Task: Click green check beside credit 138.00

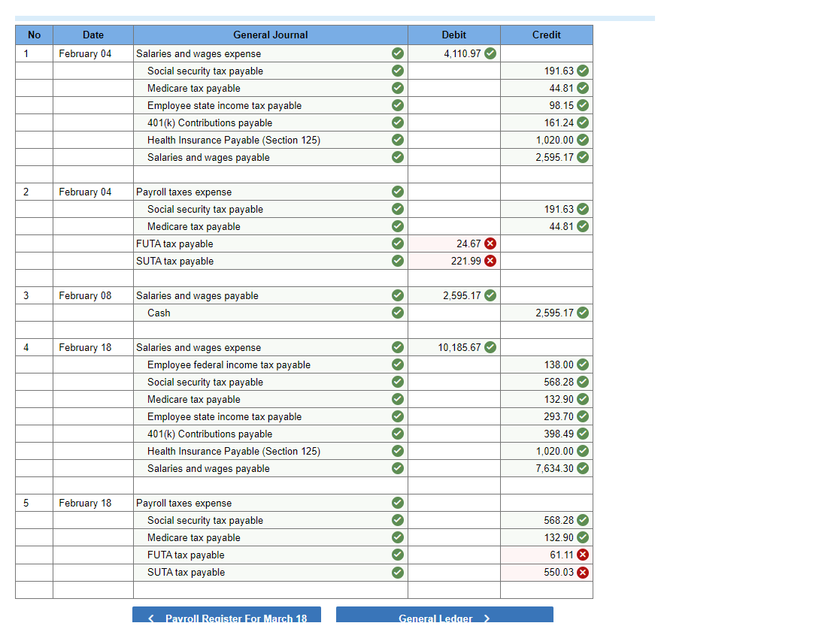Action: coord(583,364)
